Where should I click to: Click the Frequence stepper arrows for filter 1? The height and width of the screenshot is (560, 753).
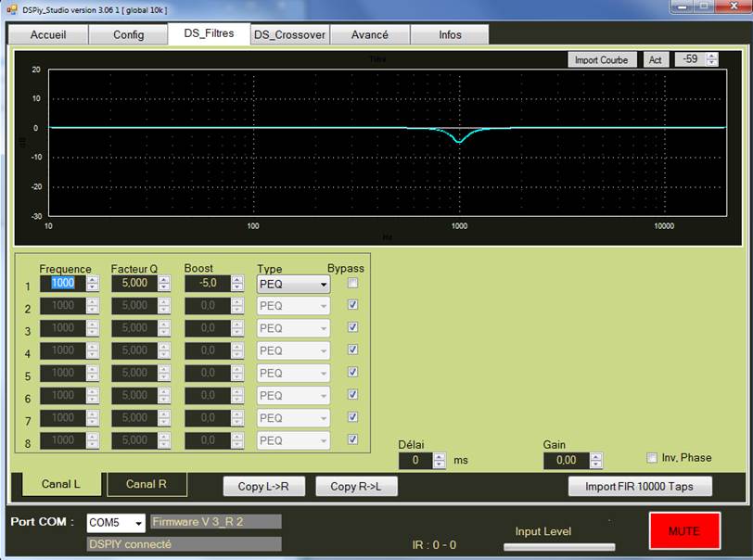[93, 284]
